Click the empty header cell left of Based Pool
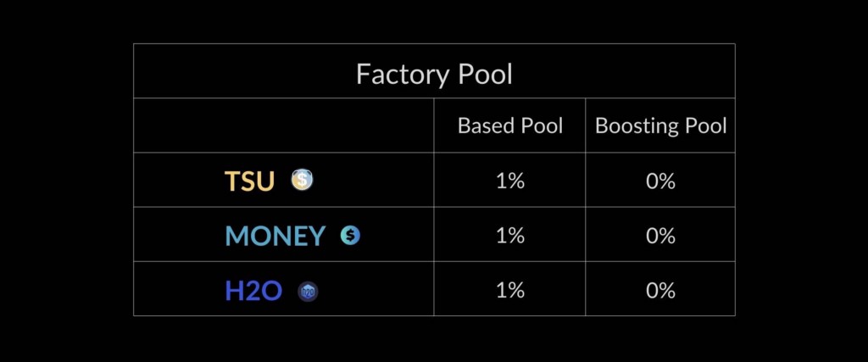The image size is (868, 362). (x=283, y=125)
